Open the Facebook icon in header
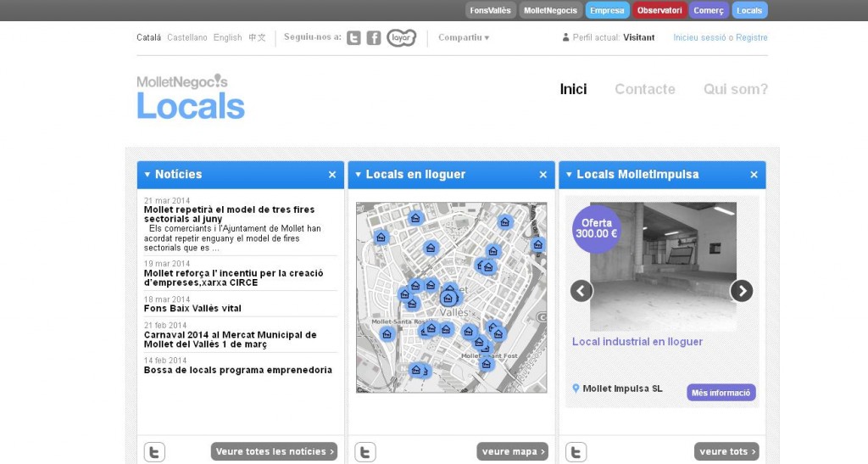 click(374, 38)
